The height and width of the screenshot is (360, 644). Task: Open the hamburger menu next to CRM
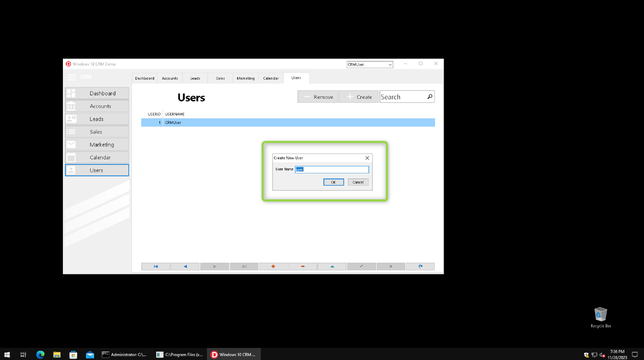(71, 77)
